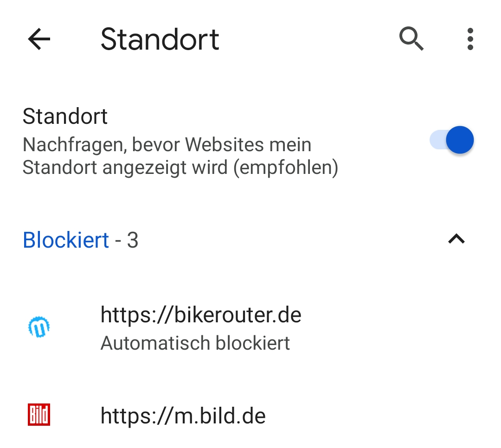Open the three-dot overflow menu
The image size is (501, 448).
(470, 39)
